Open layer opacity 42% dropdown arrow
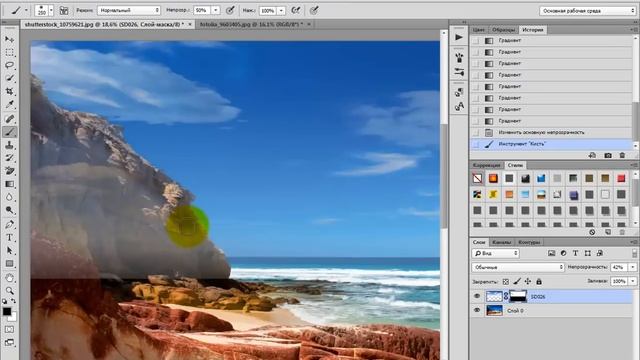 click(633, 267)
